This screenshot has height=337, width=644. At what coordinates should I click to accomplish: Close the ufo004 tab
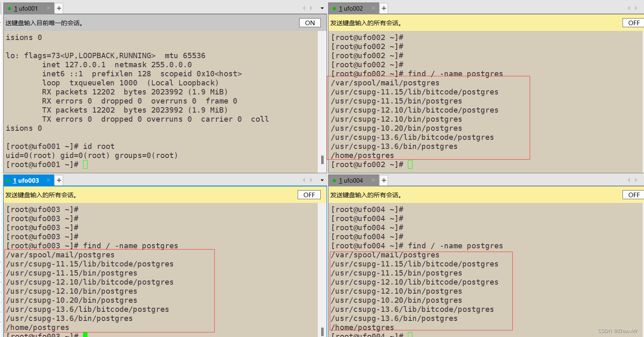coord(374,180)
